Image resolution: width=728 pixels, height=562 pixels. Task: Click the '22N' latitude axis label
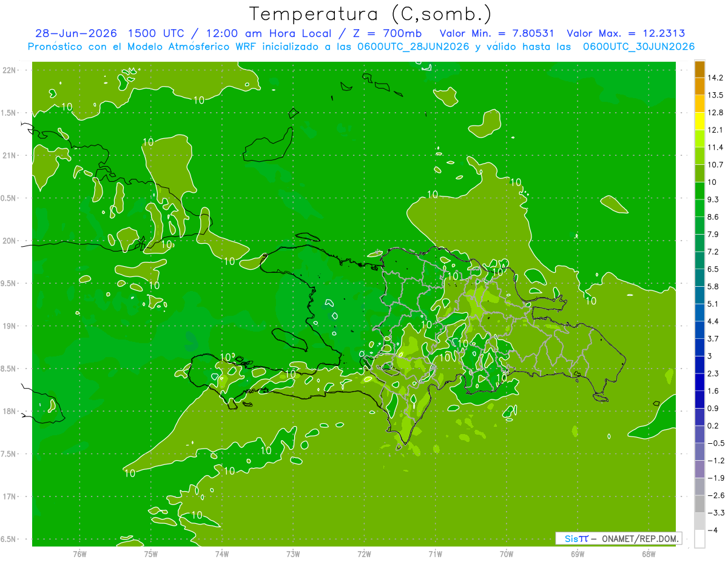tap(10, 70)
